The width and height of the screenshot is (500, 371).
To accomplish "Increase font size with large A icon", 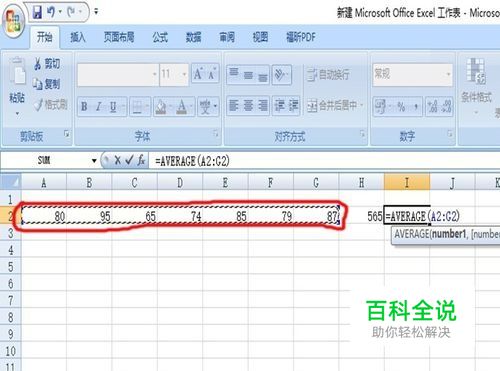I will (x=198, y=74).
